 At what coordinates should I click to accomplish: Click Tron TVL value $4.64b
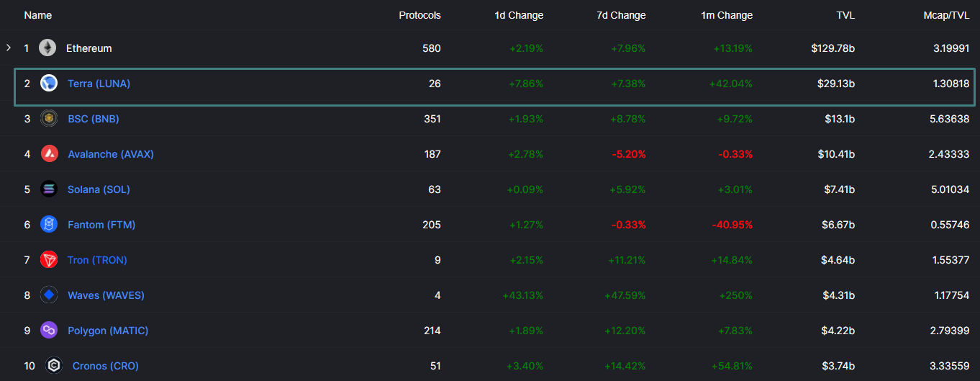pos(839,260)
